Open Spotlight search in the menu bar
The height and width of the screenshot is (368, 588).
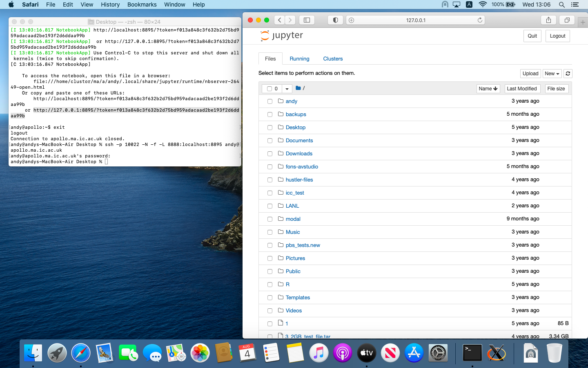pos(562,4)
